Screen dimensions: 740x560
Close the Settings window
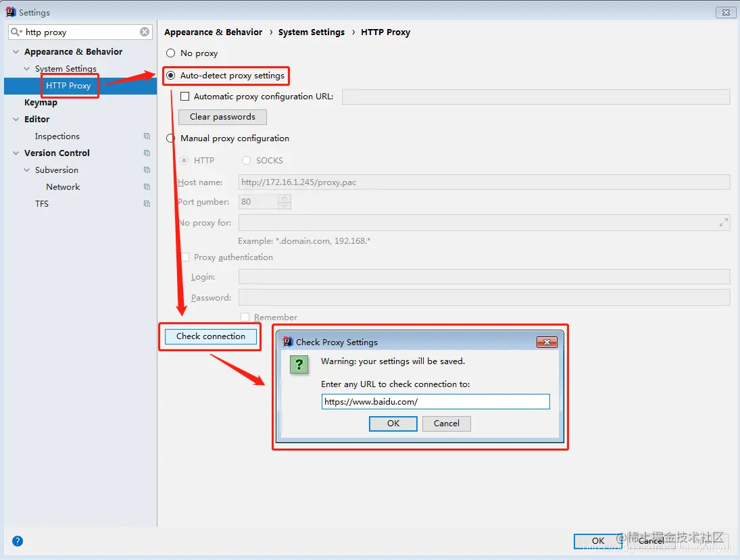pyautogui.click(x=726, y=12)
